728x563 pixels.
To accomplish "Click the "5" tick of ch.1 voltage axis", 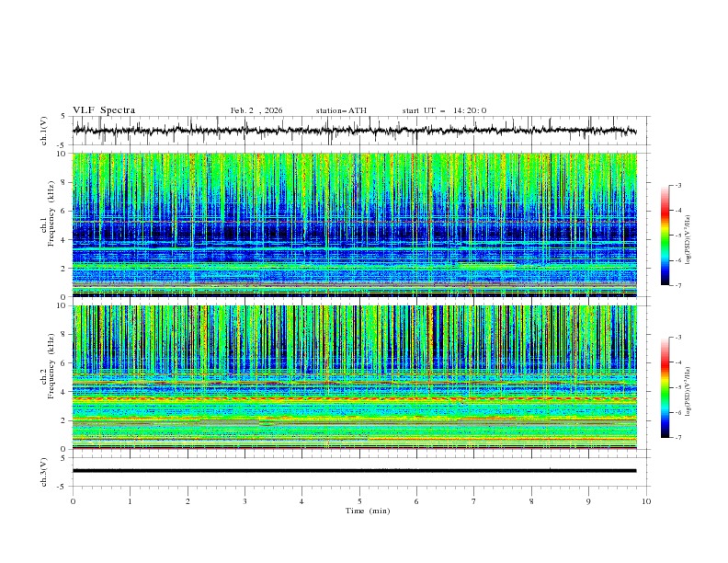I will click(x=64, y=117).
